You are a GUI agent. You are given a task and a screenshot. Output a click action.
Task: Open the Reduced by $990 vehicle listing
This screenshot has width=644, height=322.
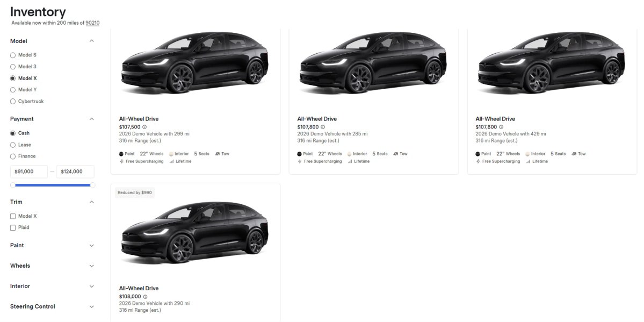tap(196, 252)
